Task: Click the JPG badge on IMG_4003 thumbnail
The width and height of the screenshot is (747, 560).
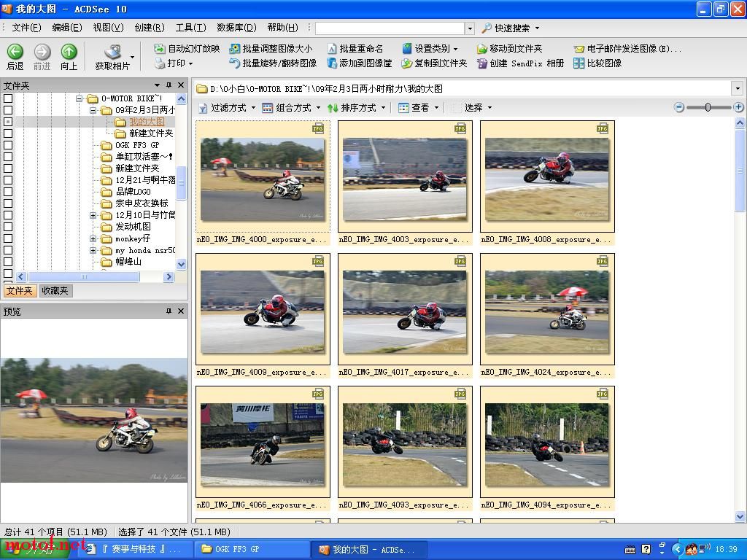Action: click(x=460, y=128)
